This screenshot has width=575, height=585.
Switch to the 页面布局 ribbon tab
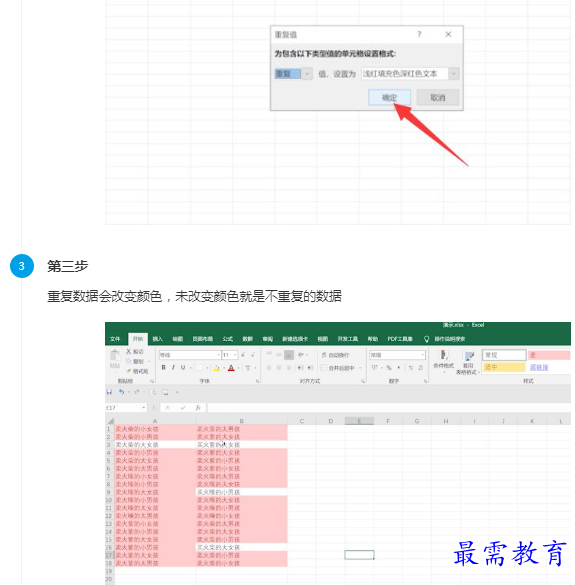[x=203, y=339]
